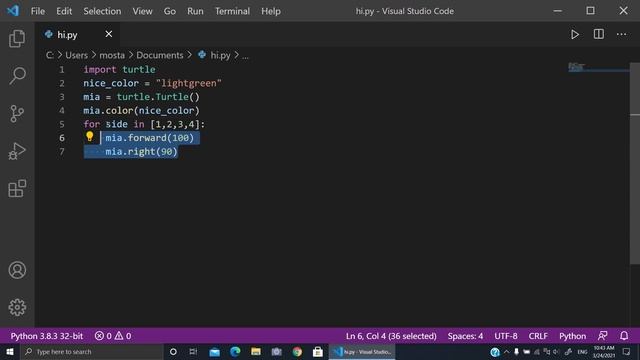Close the hi.py tab

[109, 34]
